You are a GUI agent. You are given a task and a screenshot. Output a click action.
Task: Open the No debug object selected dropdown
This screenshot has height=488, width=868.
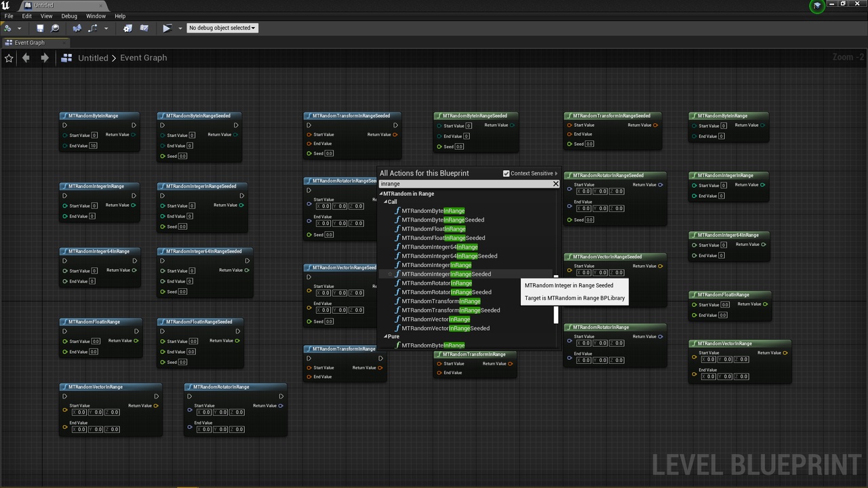pyautogui.click(x=222, y=28)
